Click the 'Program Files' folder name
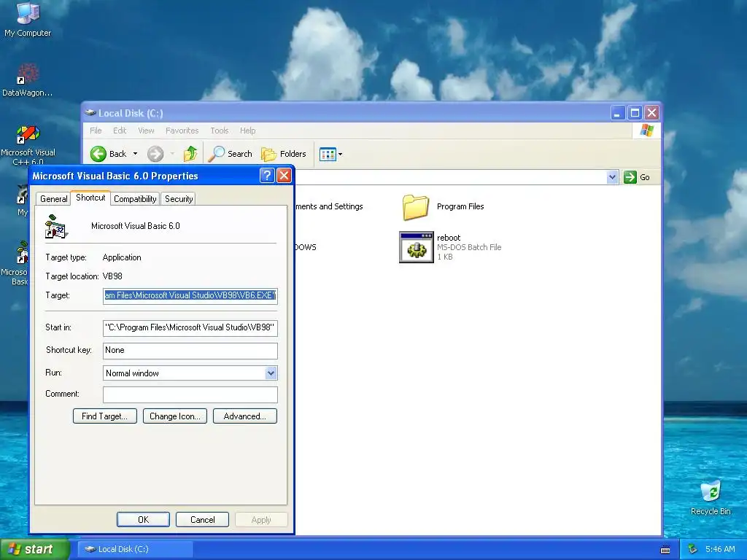747x560 pixels. pos(460,206)
